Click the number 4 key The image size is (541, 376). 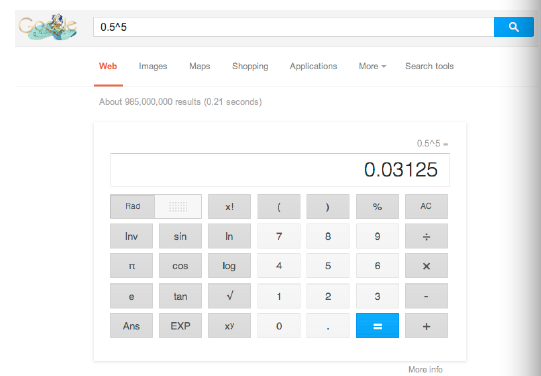click(x=279, y=266)
